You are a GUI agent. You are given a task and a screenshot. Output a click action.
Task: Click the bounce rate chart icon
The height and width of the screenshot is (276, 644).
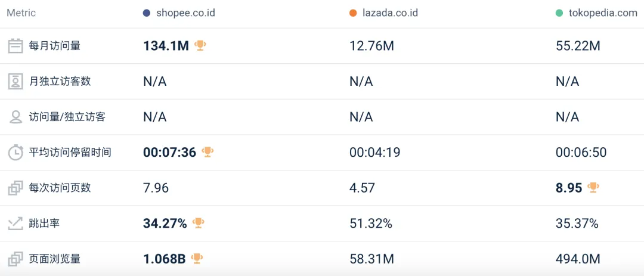coord(16,224)
